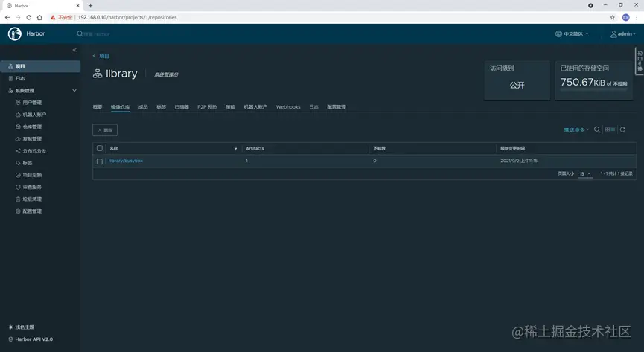Open 项目 (Projects) in the sidebar
This screenshot has height=352, width=644.
pyautogui.click(x=40, y=66)
